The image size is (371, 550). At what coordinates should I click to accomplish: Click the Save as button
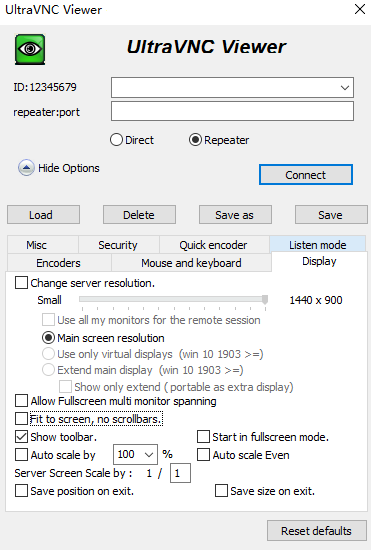click(x=235, y=215)
